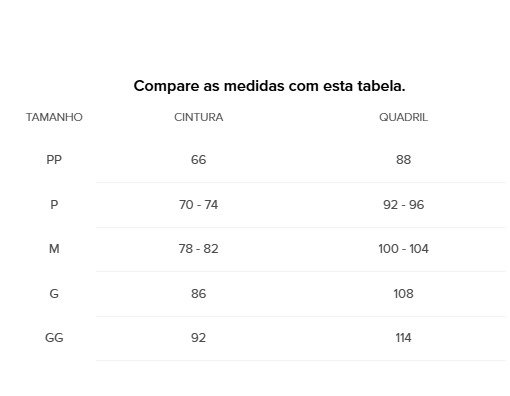Select the waist value 66
This screenshot has height=396, width=510.
(198, 160)
